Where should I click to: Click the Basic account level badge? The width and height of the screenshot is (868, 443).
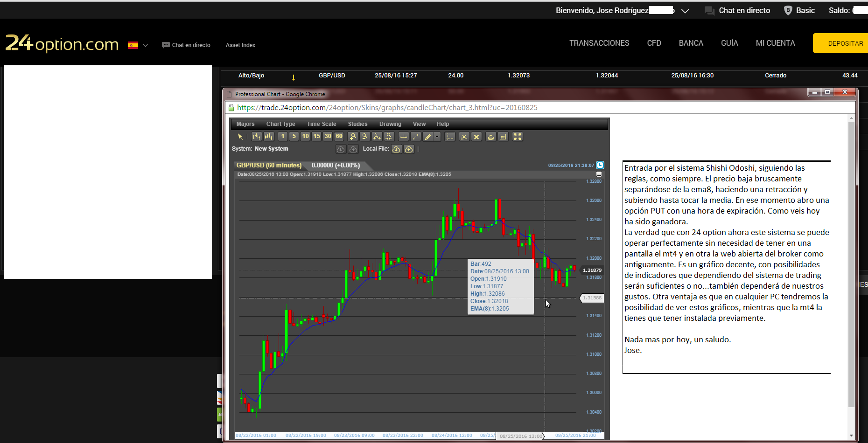pos(799,11)
